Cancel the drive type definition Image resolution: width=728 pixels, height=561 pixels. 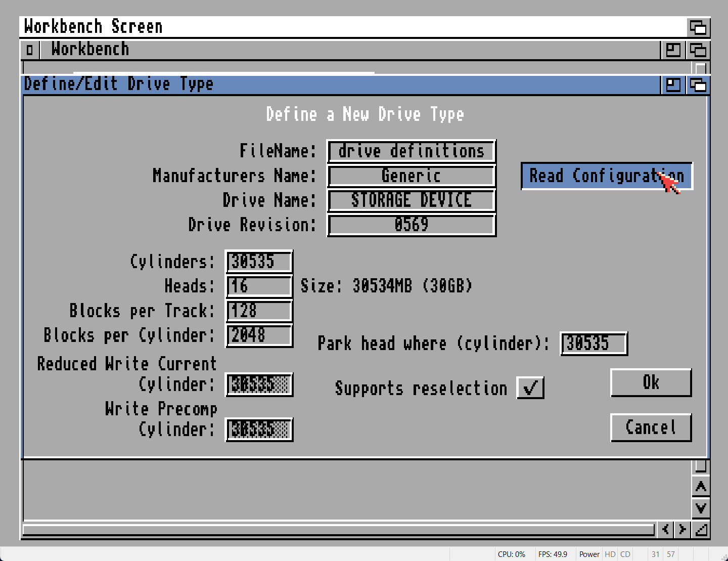(x=651, y=428)
